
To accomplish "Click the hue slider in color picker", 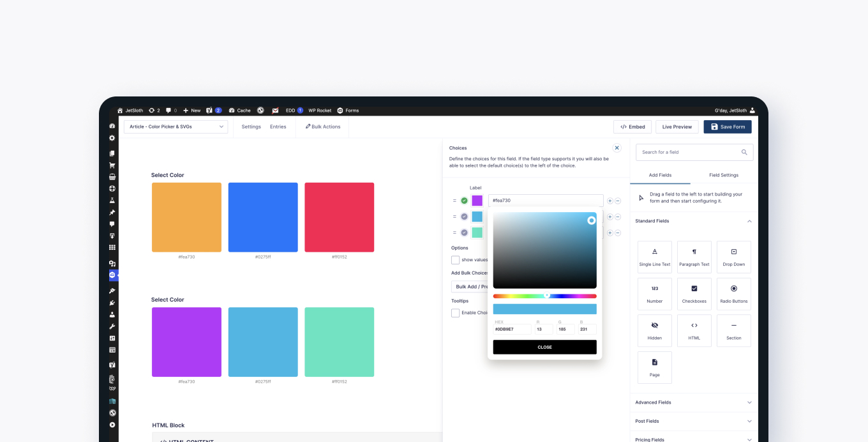I will pyautogui.click(x=544, y=296).
